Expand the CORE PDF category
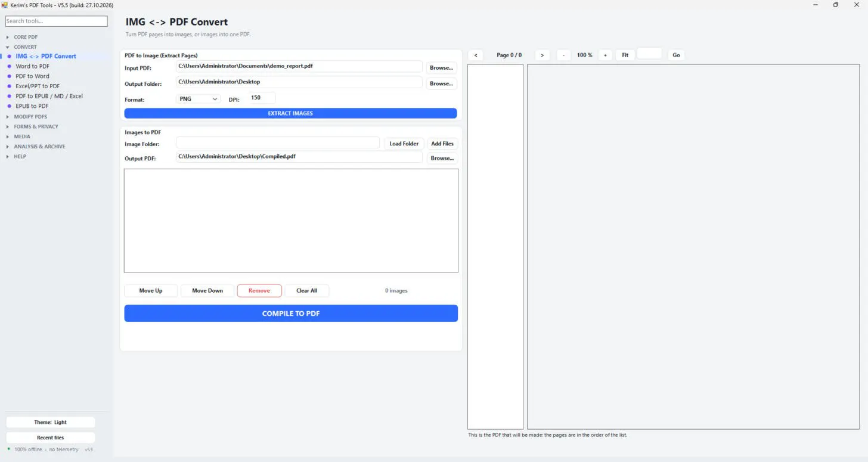Viewport: 868px width, 462px height. 25,37
